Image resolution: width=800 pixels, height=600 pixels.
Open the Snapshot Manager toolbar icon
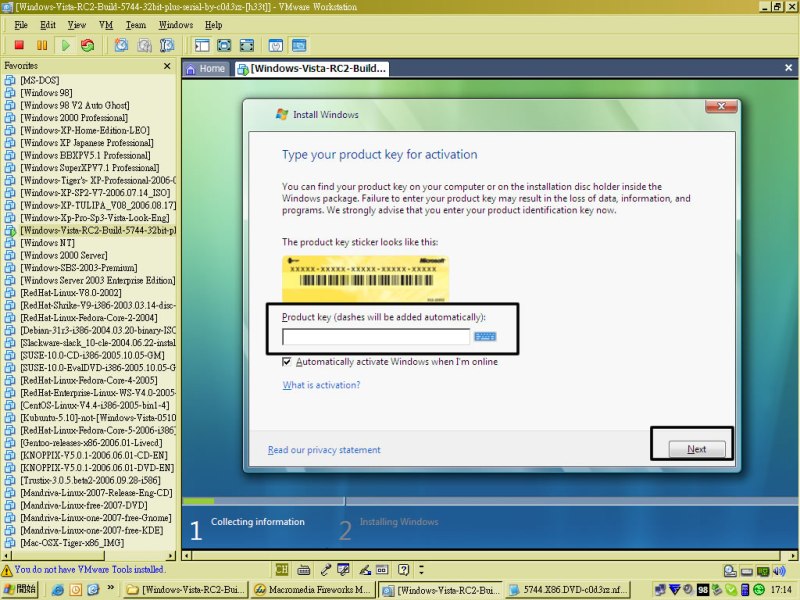coord(167,45)
